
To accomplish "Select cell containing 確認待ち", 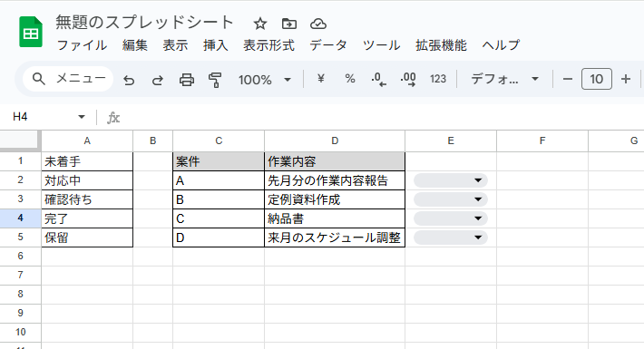I will [x=87, y=199].
